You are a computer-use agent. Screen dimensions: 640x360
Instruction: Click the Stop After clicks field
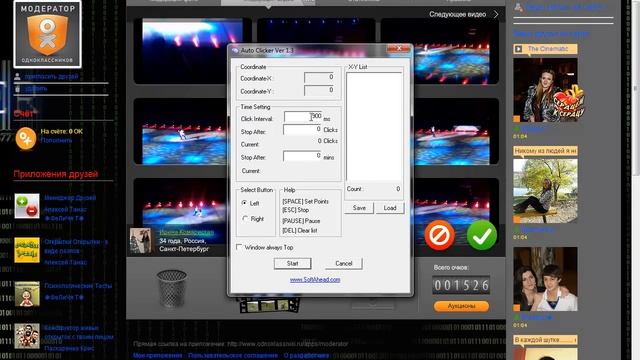point(302,129)
